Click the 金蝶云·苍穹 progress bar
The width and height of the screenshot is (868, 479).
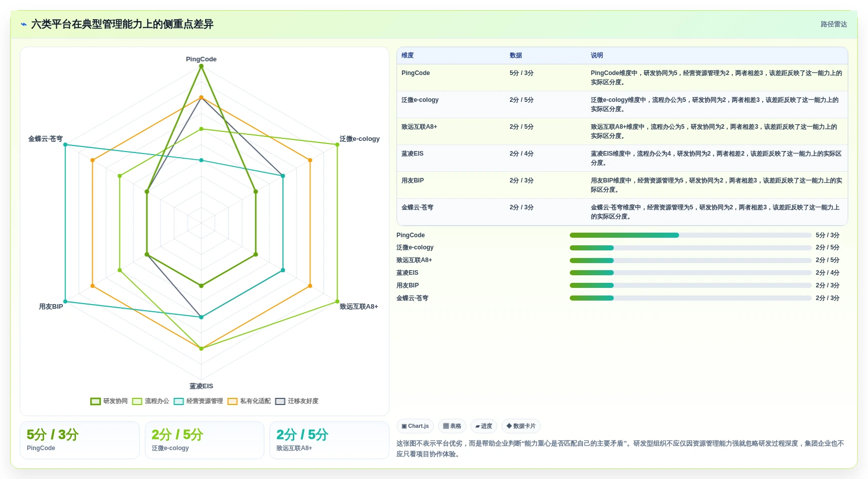pos(690,298)
